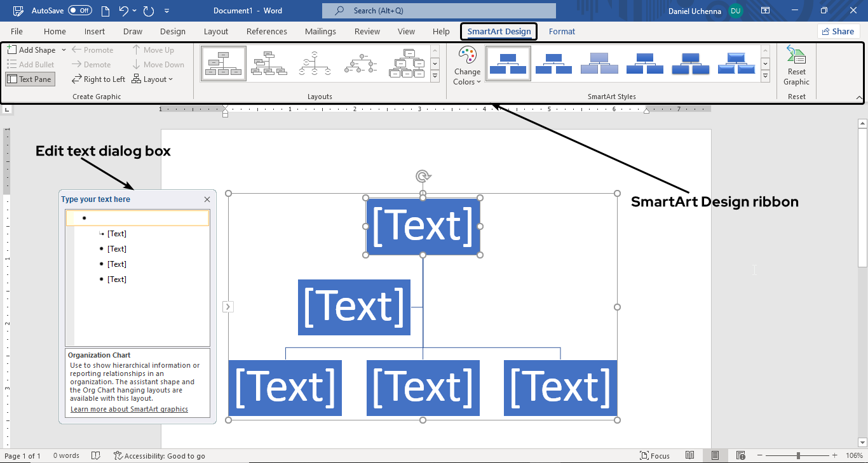Open the Layout dropdown in Create Graphic
The image size is (868, 463).
click(x=153, y=79)
